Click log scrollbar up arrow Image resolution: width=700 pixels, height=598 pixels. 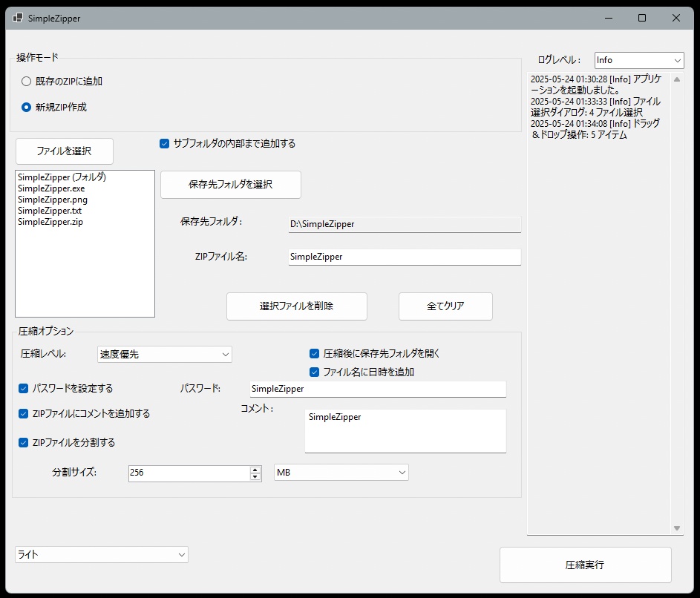point(677,79)
